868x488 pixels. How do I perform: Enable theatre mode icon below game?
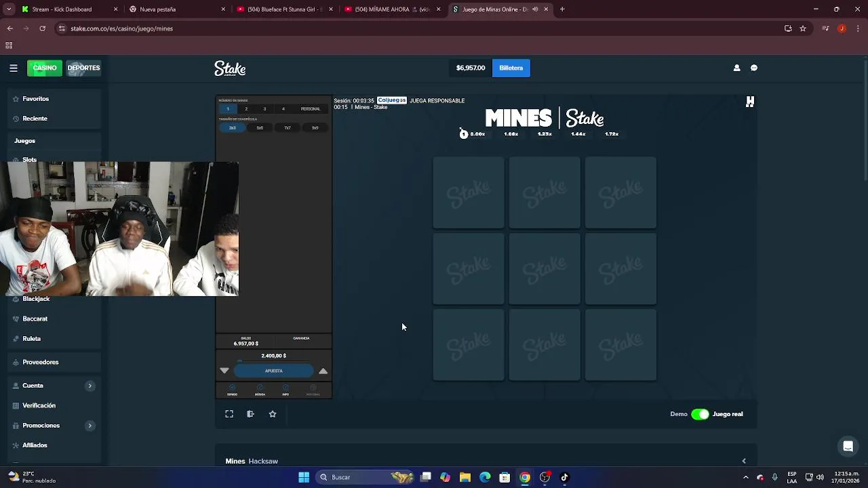pos(250,414)
